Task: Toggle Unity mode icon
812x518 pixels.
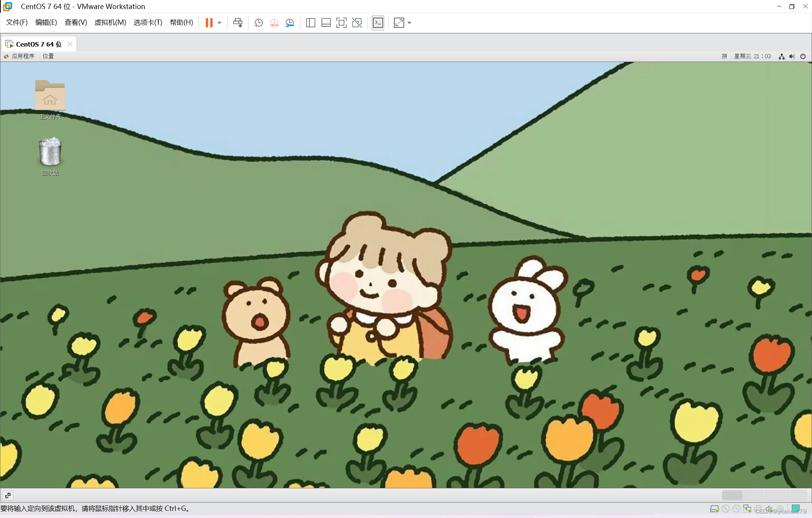Action: point(357,23)
